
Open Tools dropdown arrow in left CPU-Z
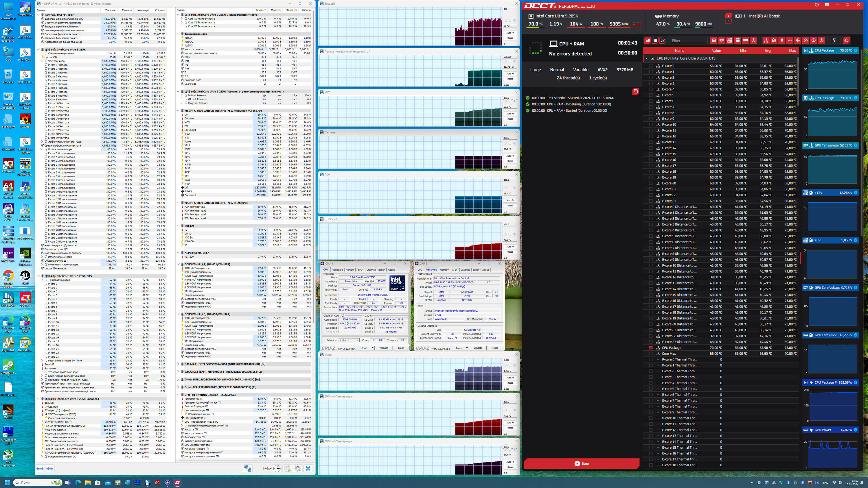(372, 348)
